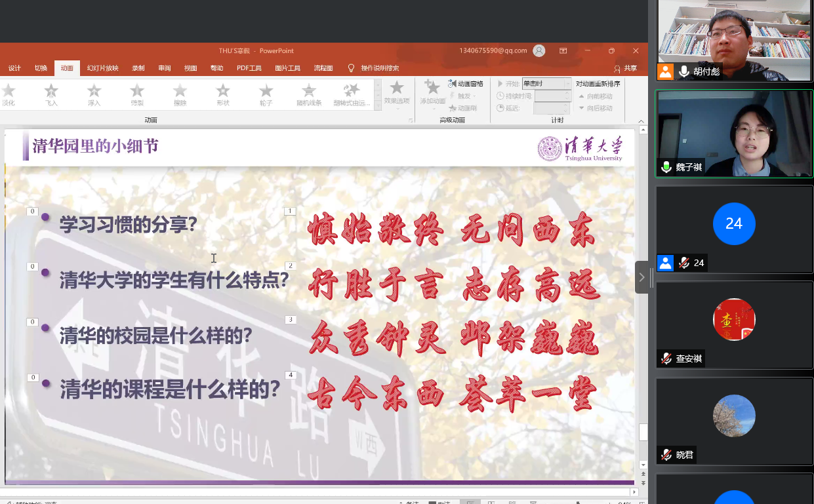The height and width of the screenshot is (504, 814).
Task: Click 胡付彪's microphone icon
Action: [x=684, y=71]
